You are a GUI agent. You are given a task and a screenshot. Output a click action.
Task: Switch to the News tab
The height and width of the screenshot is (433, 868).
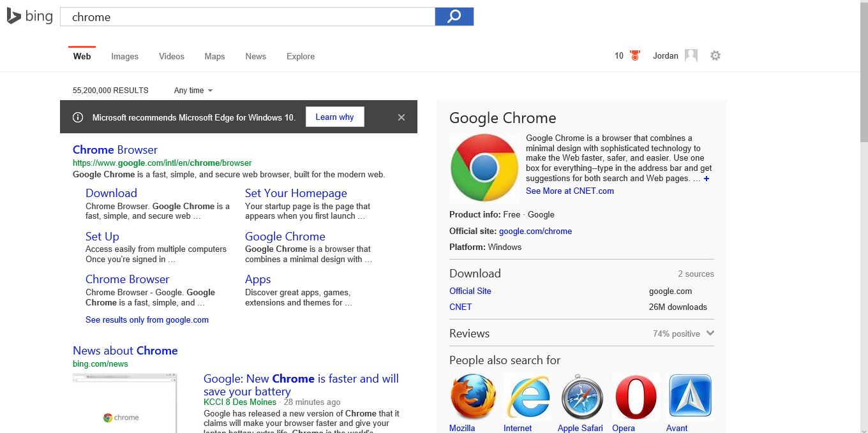click(255, 57)
